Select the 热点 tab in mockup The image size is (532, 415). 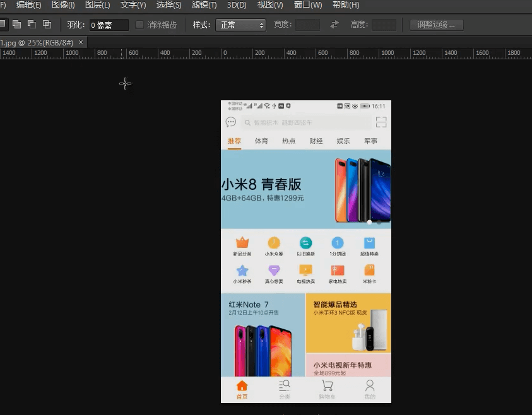click(289, 141)
